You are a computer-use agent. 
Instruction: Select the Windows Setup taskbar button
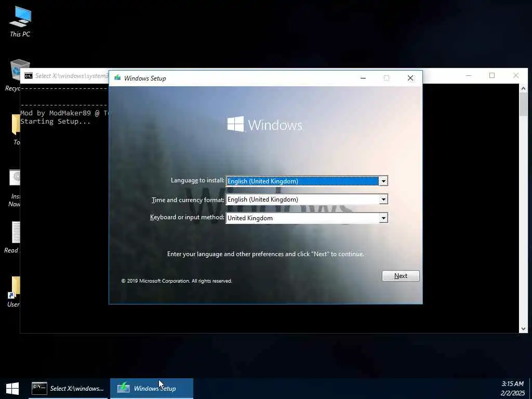pos(152,389)
